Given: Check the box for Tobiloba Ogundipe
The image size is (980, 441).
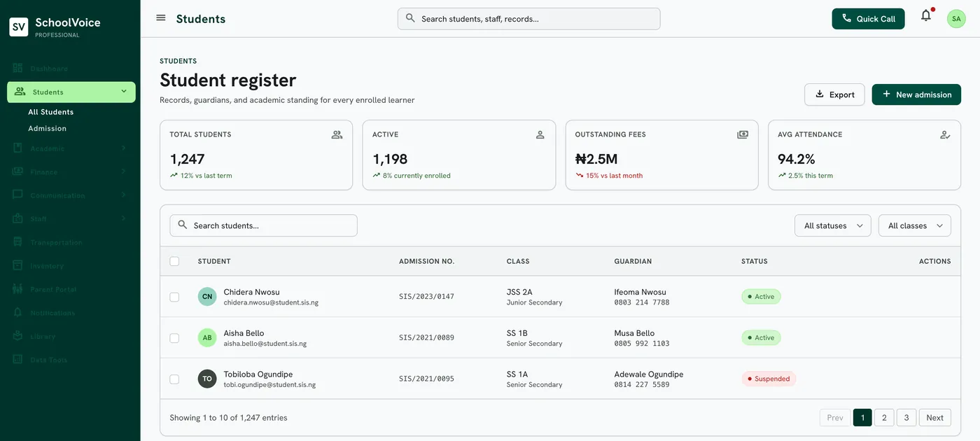Looking at the screenshot, I should [174, 379].
